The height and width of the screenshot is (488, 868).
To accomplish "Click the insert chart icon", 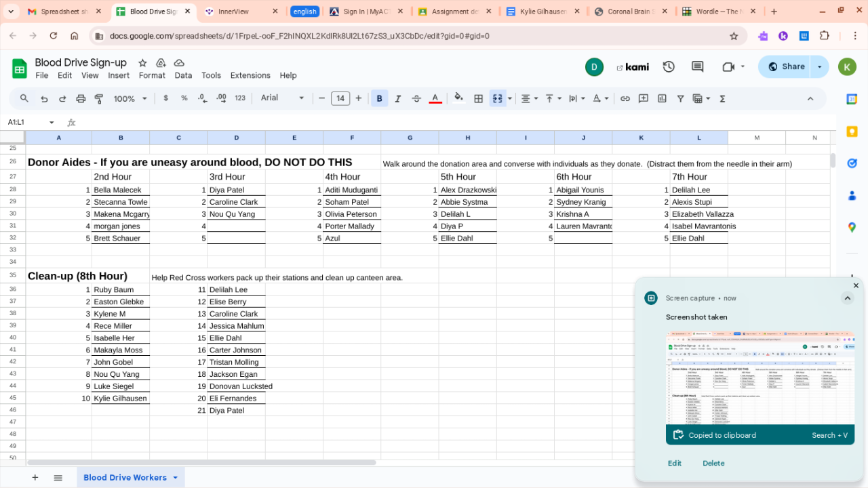I will click(662, 98).
